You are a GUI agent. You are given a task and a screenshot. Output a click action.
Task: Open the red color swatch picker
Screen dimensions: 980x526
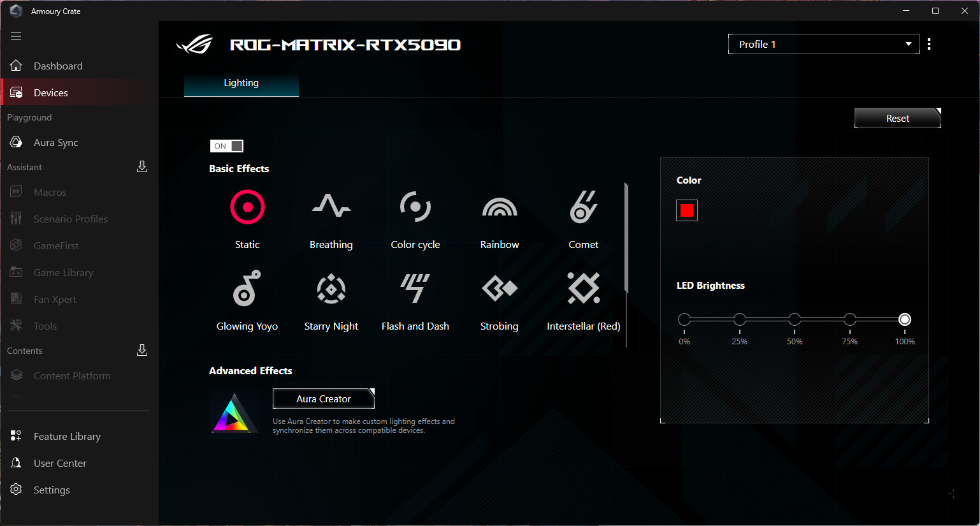687,210
